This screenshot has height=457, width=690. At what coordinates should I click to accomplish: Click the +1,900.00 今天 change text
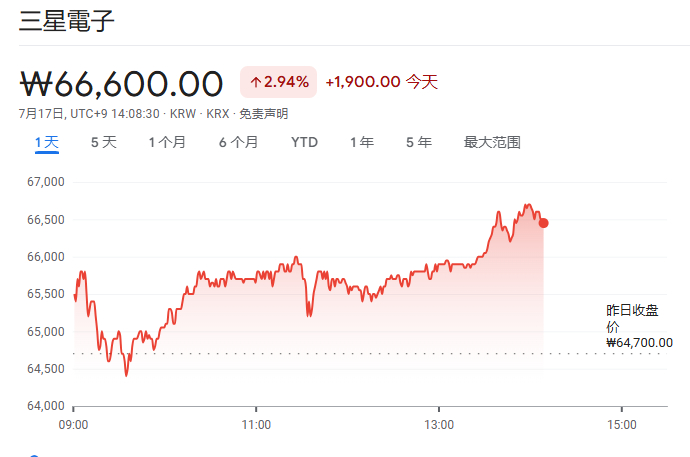point(381,82)
